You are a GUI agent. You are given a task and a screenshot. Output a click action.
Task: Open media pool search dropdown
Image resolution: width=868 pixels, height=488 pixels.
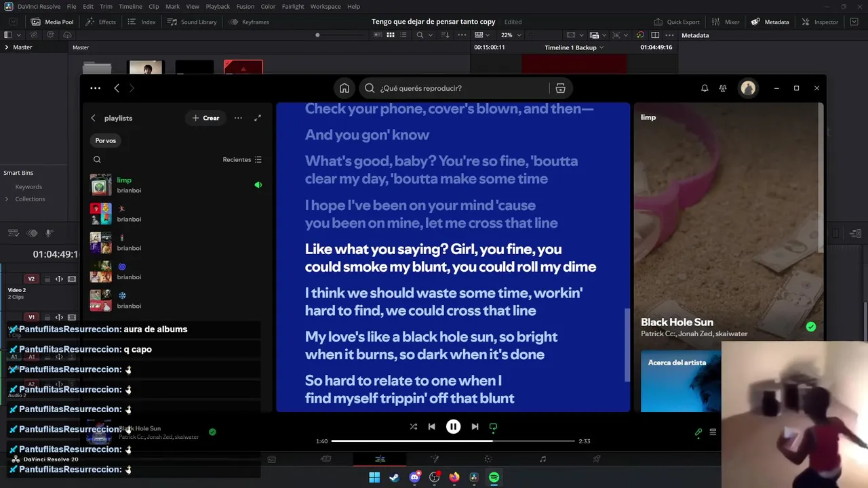tap(423, 35)
